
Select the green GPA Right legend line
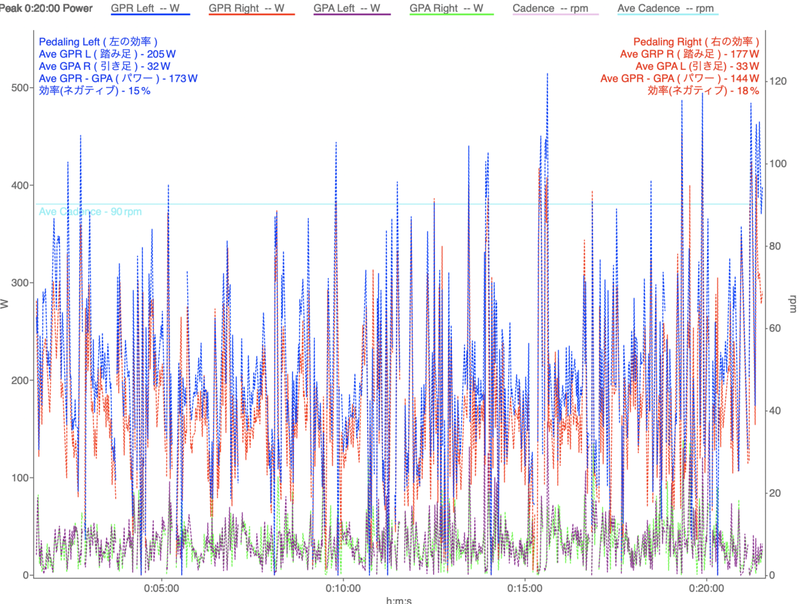(452, 14)
